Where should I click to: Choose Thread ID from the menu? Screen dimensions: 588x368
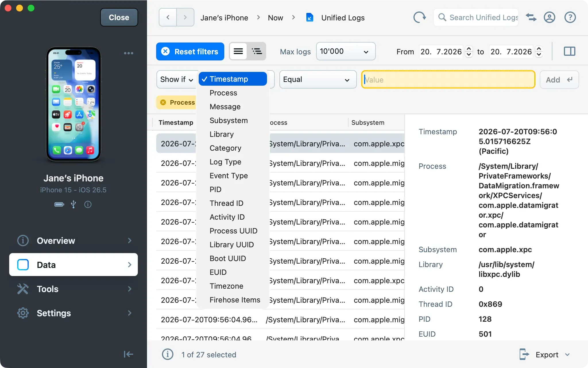click(233, 203)
